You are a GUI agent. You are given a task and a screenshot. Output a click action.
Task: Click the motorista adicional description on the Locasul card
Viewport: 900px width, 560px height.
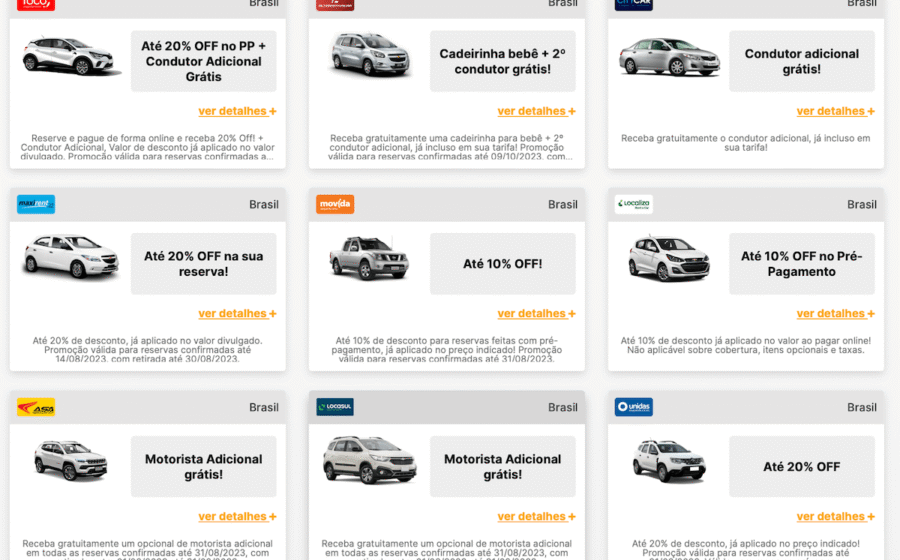pos(447,550)
